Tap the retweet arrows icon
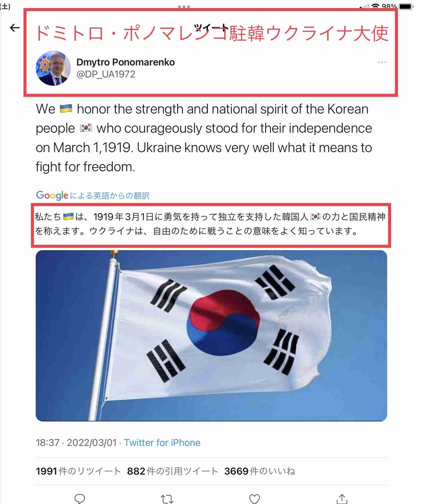 [x=167, y=499]
